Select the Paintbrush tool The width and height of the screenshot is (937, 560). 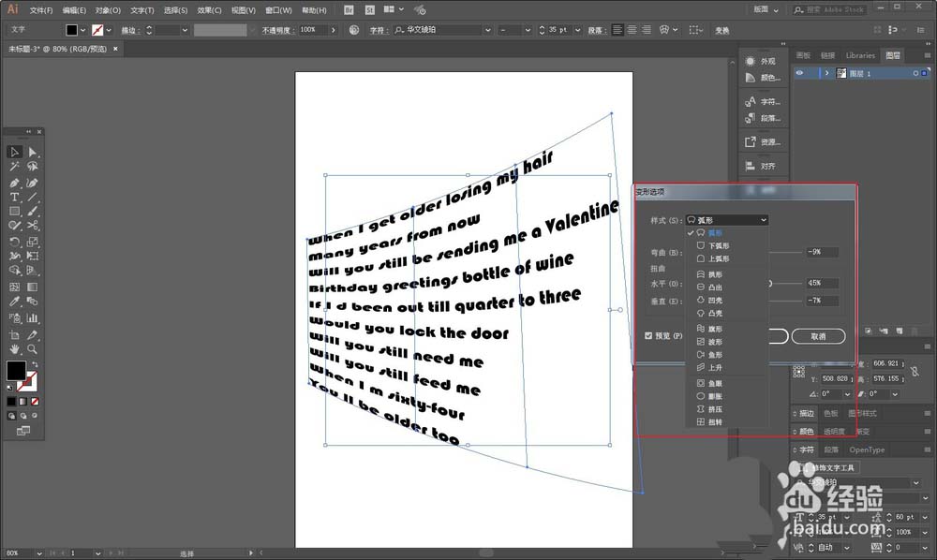[32, 212]
